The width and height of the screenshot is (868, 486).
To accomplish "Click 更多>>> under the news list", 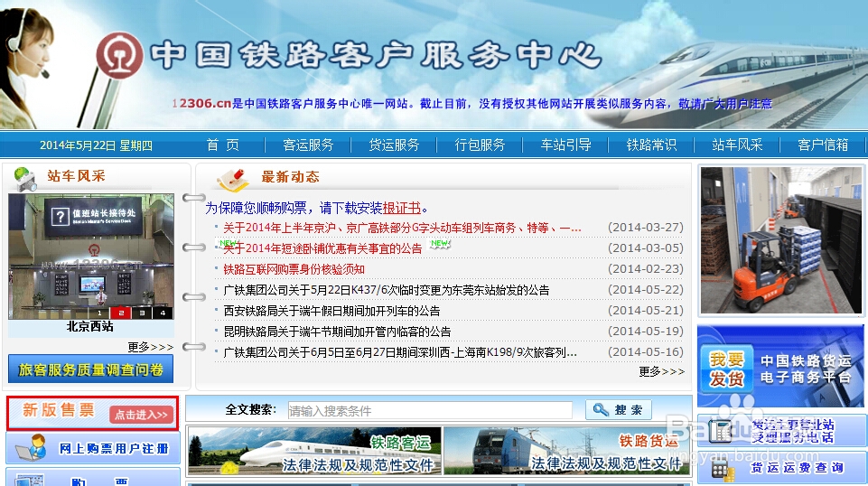I will (x=661, y=371).
